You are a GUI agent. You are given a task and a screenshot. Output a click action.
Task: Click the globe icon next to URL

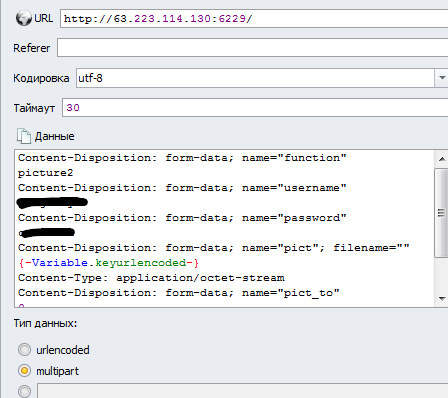pos(24,18)
